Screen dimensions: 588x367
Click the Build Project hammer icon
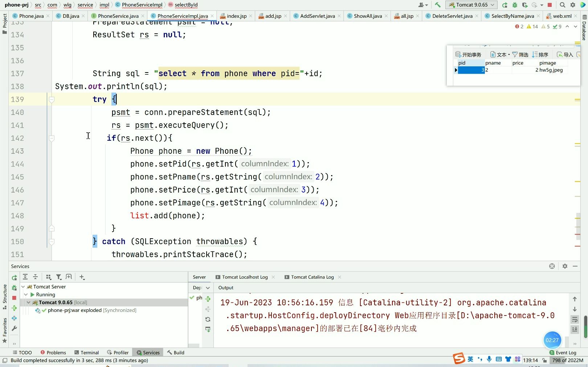point(438,5)
